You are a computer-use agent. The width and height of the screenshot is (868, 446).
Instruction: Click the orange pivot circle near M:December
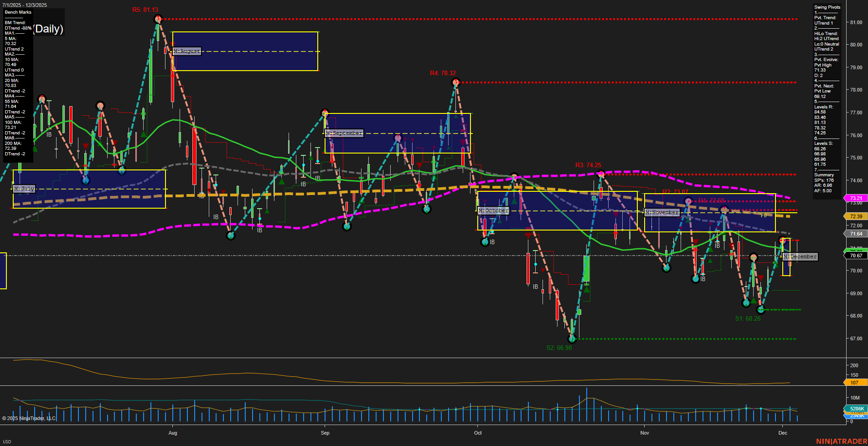coord(753,258)
